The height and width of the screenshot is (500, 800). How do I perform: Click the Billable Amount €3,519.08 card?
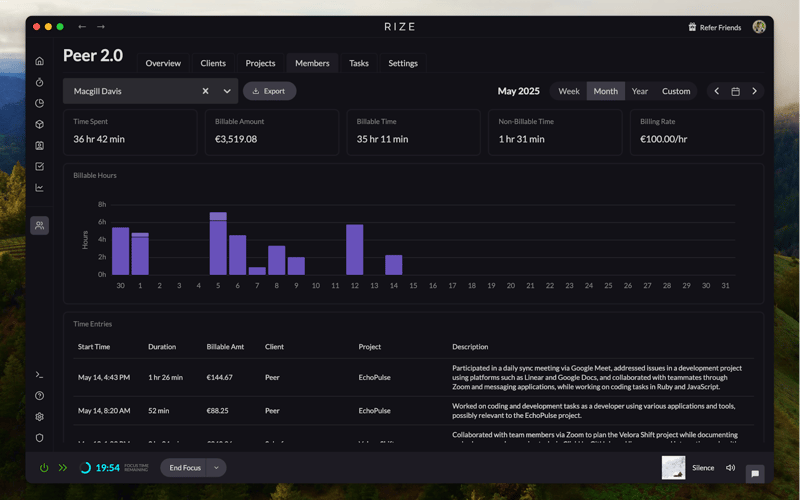click(x=272, y=132)
